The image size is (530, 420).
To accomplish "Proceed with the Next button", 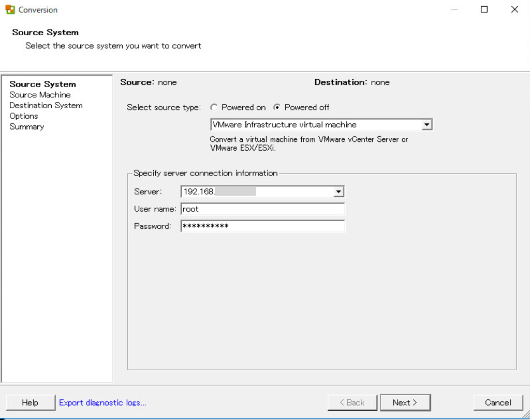I will 405,402.
